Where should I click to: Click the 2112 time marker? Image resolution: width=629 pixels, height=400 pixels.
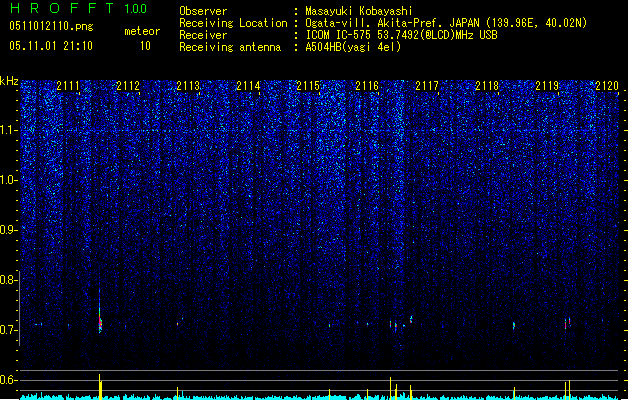[128, 86]
